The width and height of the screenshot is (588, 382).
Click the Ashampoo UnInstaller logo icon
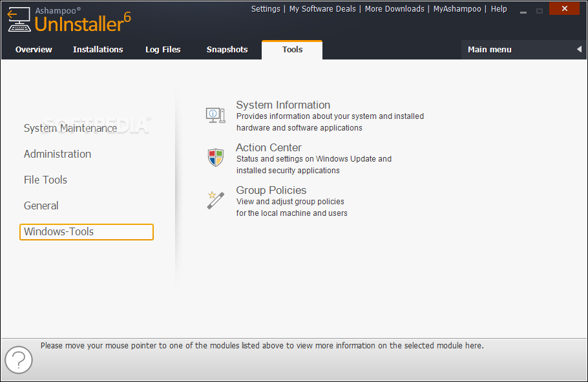click(19, 19)
